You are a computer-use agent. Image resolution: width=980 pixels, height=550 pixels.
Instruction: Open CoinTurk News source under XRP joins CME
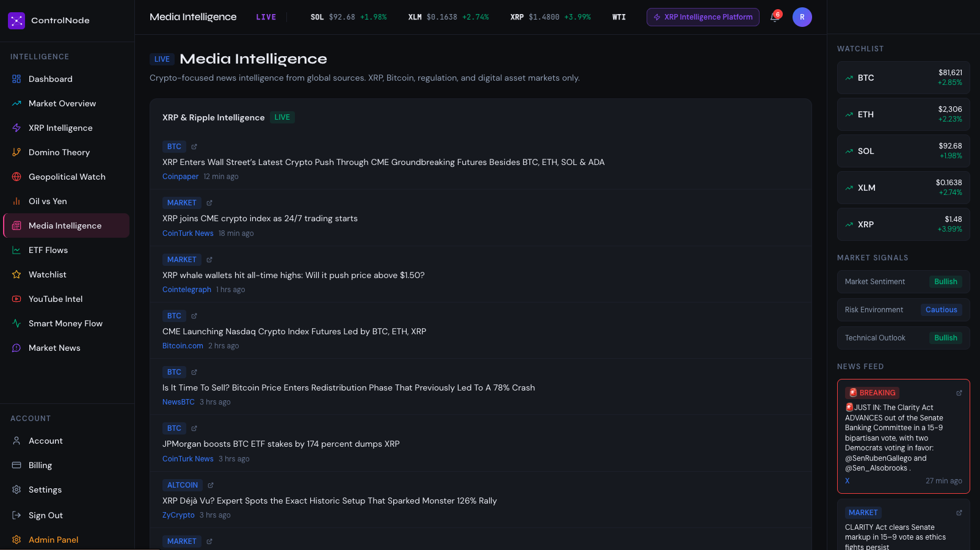188,233
